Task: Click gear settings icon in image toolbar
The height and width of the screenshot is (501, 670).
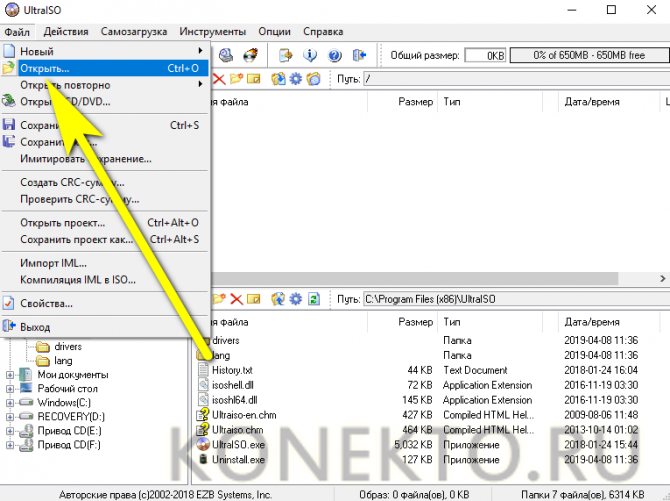Action: 296,79
